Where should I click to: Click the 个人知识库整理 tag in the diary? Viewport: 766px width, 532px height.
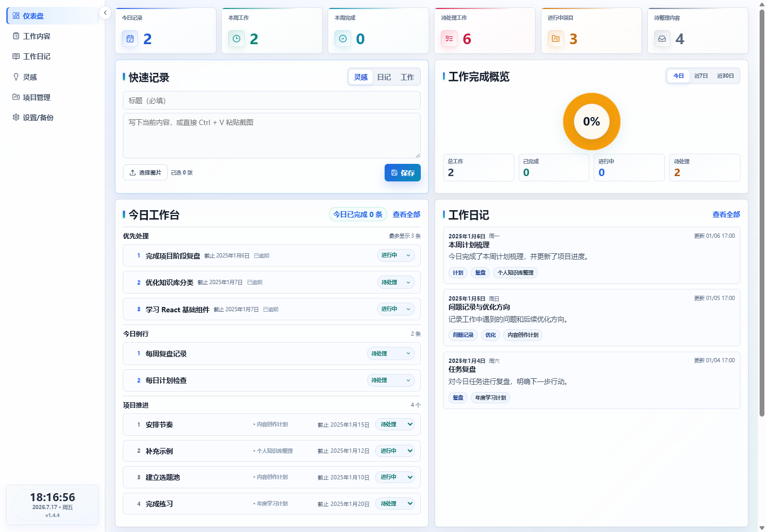[x=515, y=273]
